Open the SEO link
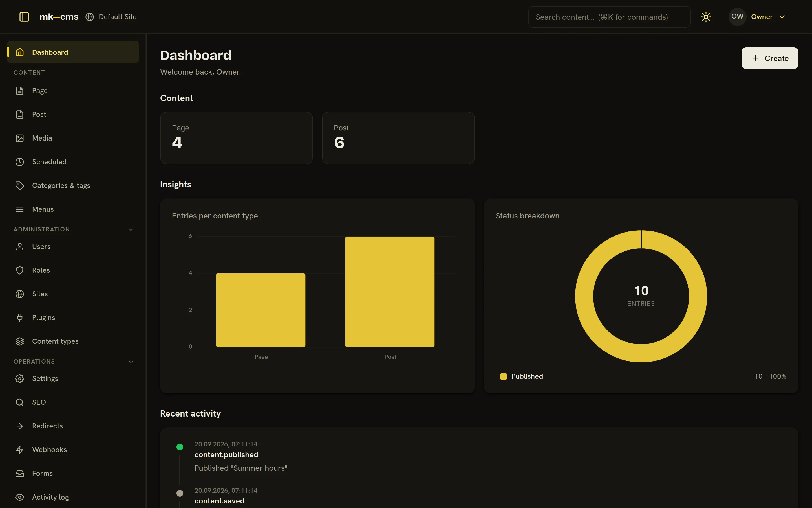 tap(73, 402)
